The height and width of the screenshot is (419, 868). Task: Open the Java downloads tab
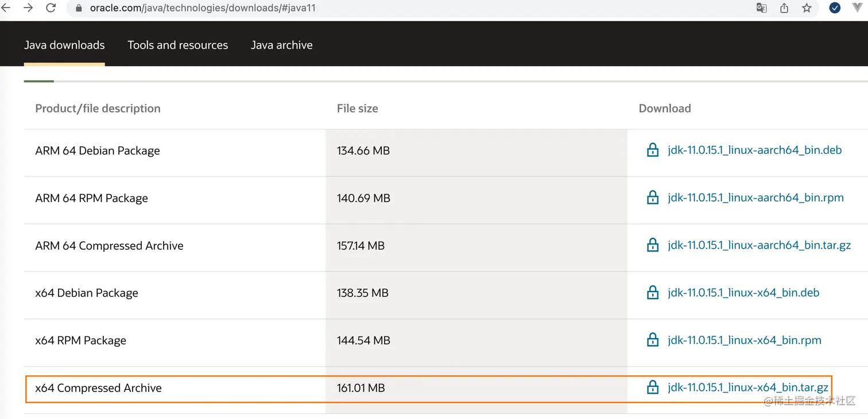tap(64, 45)
